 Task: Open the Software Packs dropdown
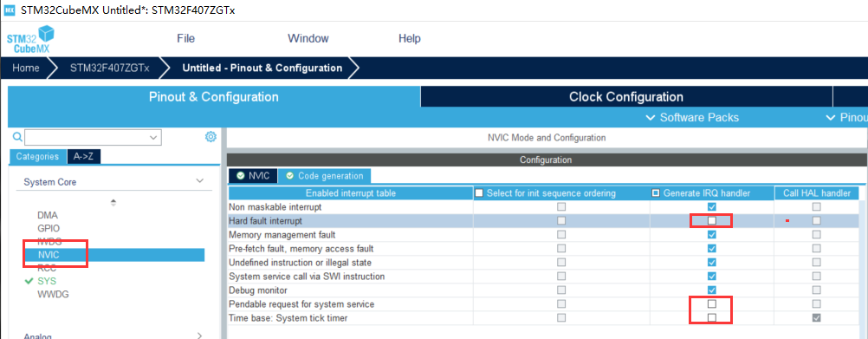(692, 117)
